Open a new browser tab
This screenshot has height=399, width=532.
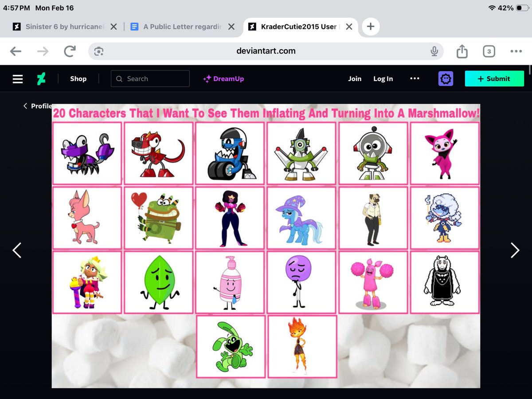[x=371, y=27]
